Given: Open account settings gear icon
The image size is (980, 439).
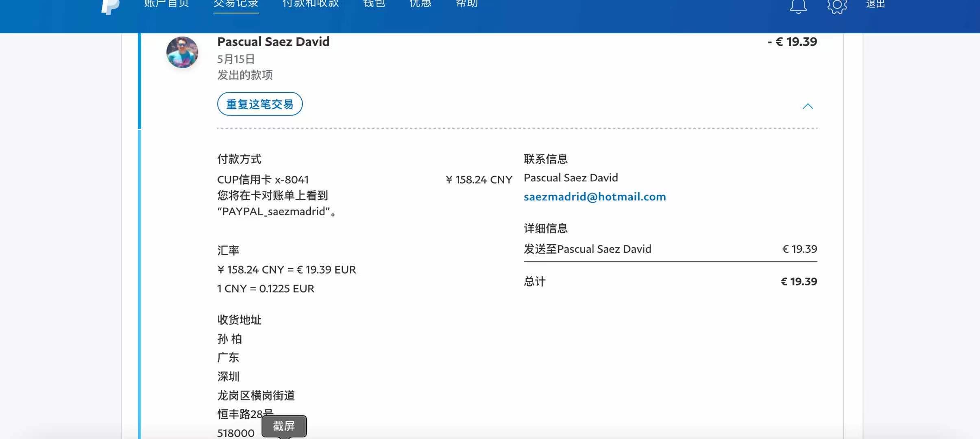Looking at the screenshot, I should [837, 6].
